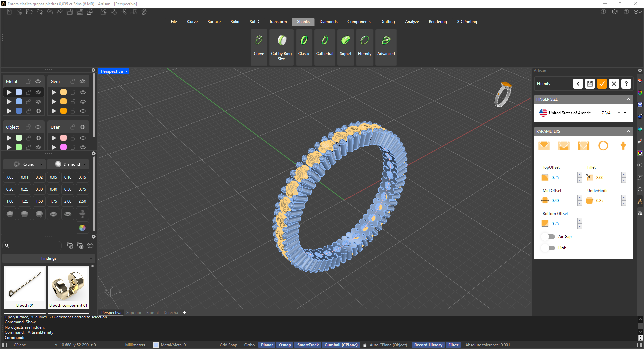644x349 pixels.
Task: Toggle visibility of the User layer group
Action: 83,127
